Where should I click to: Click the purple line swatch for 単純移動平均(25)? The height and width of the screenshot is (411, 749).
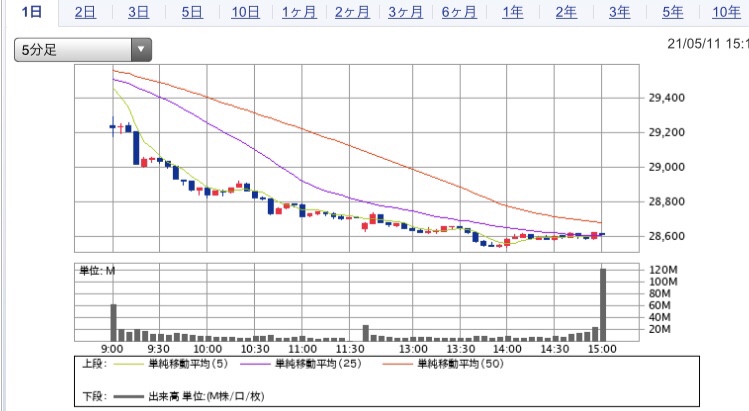click(x=255, y=365)
